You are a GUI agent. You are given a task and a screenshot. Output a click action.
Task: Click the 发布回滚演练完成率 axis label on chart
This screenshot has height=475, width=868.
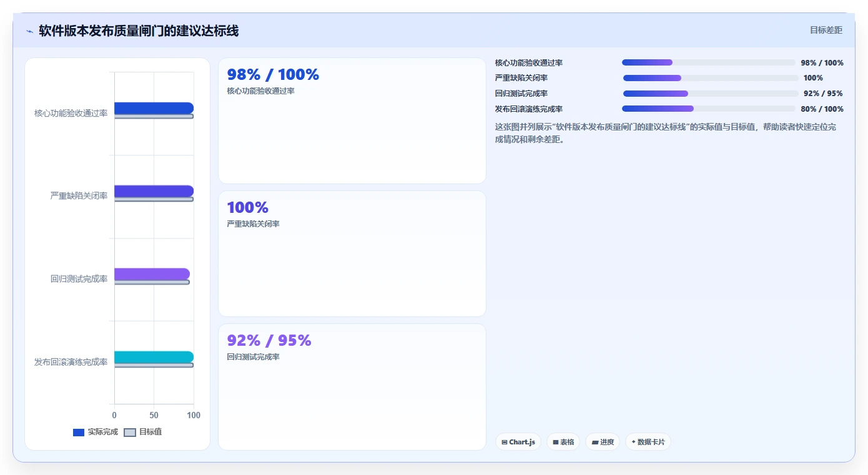[71, 362]
